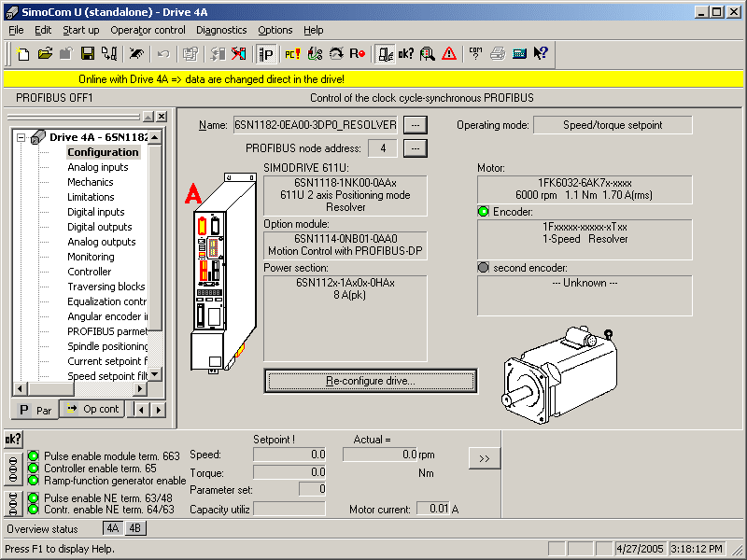This screenshot has width=747, height=560.
Task: Open the Edit menu
Action: [43, 30]
